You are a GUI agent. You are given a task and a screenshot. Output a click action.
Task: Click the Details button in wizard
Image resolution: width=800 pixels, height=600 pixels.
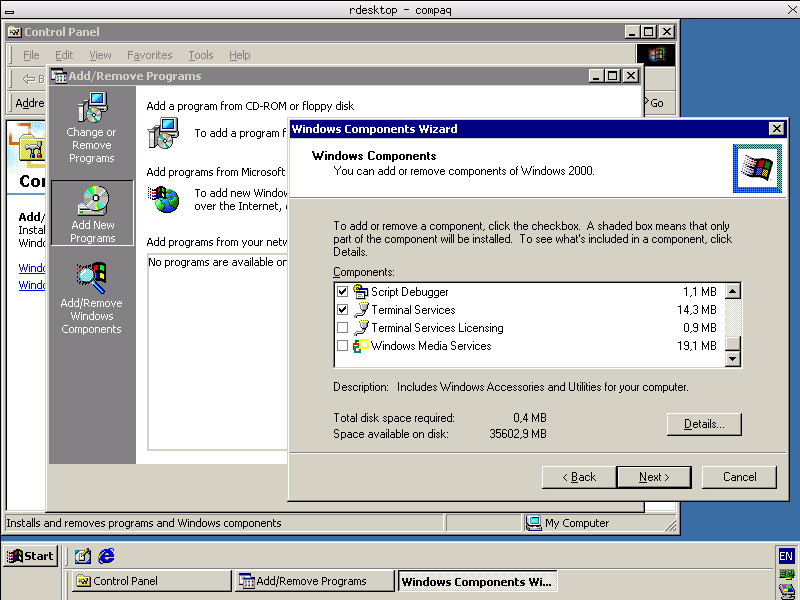[x=704, y=424]
